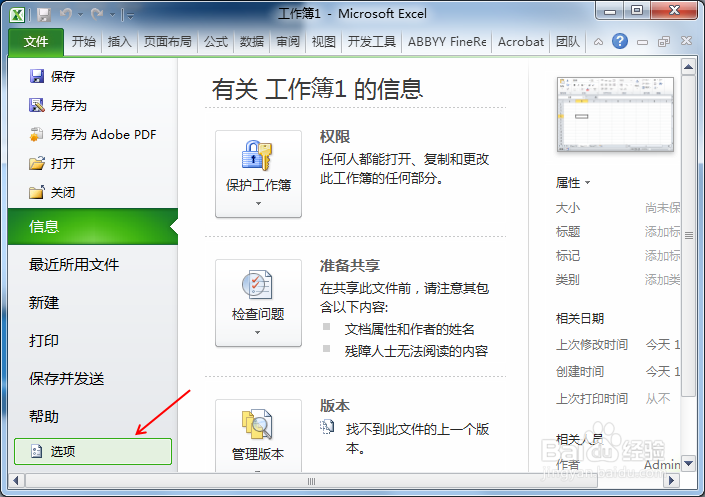
Task: Click the horizontal scrollbar left arrow
Action: point(16,480)
